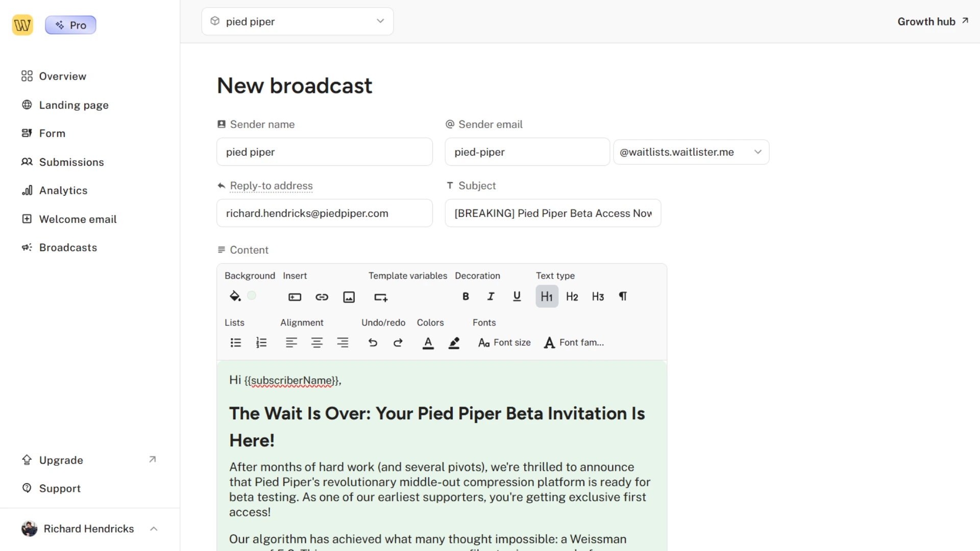Insert an image into the email
This screenshot has width=980, height=551.
coord(349,296)
